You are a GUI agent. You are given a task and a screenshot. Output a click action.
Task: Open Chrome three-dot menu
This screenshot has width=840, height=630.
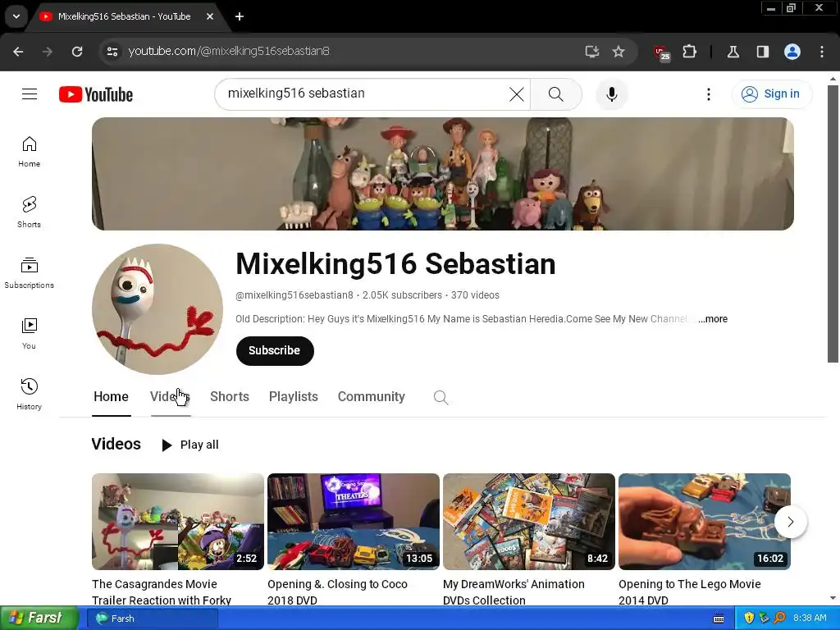click(x=822, y=52)
